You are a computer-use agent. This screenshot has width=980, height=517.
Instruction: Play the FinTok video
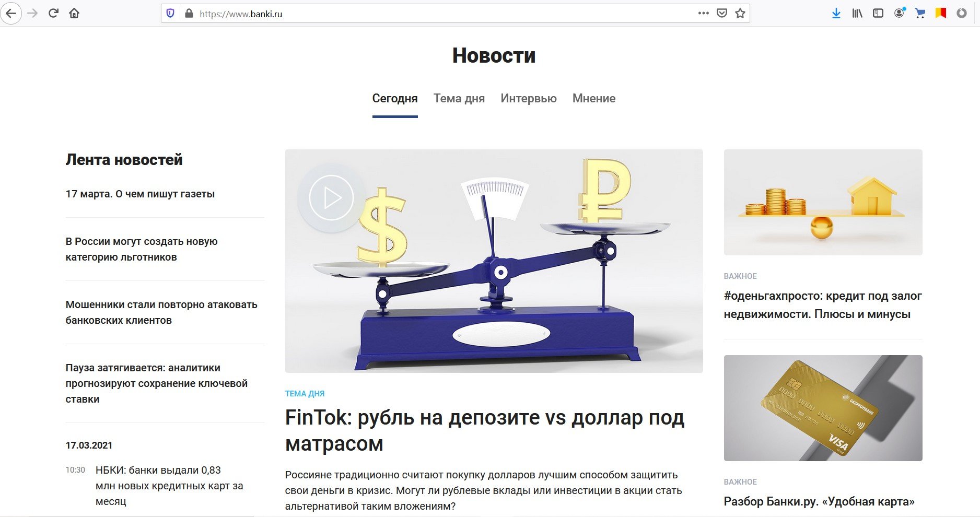point(331,198)
